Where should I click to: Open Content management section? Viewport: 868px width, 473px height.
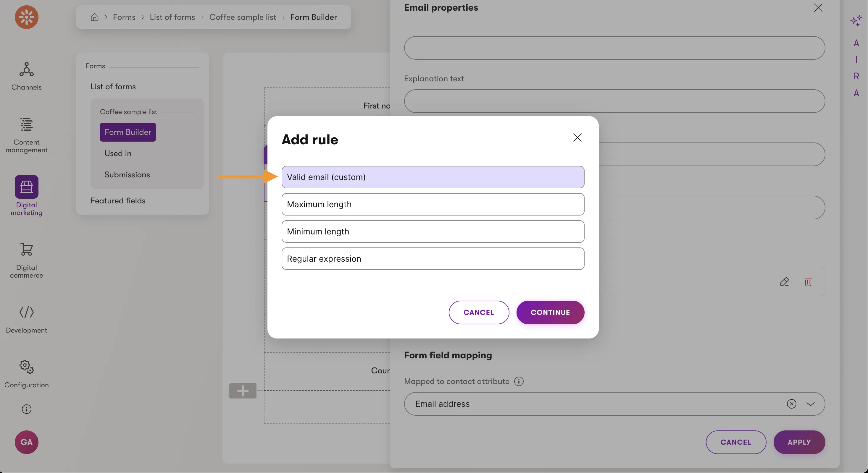26,135
